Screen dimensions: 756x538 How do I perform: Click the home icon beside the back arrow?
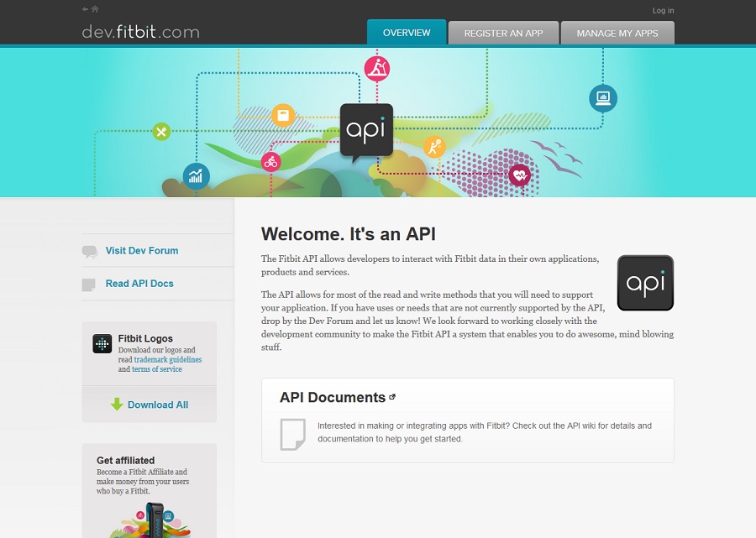(95, 9)
